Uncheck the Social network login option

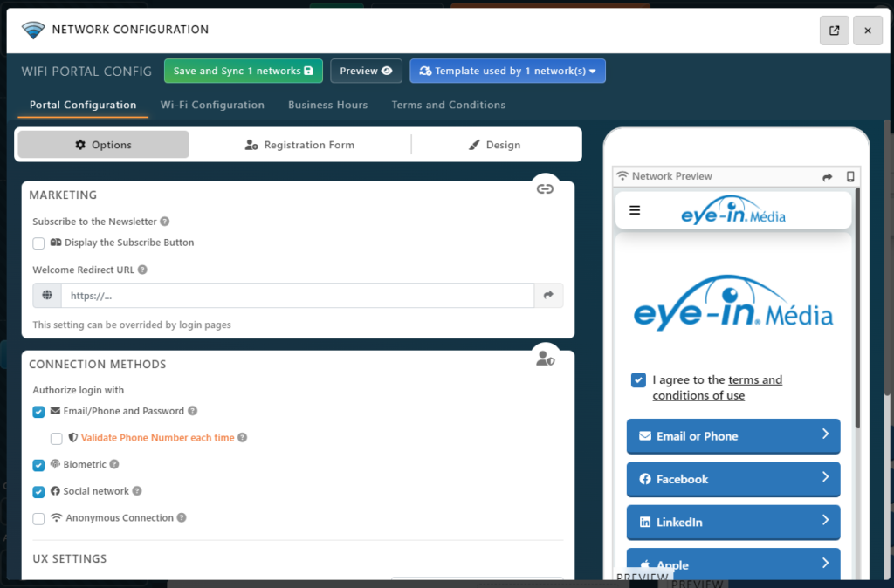[x=38, y=492]
